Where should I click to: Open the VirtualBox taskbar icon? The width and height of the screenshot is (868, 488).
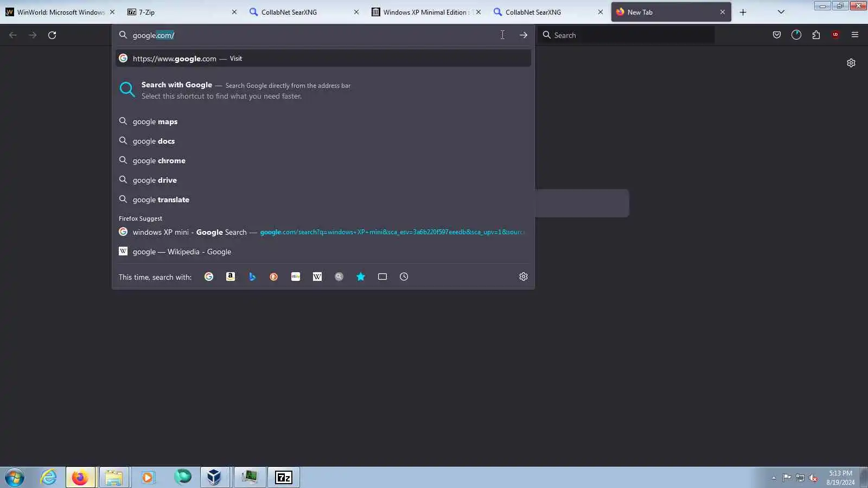[214, 477]
